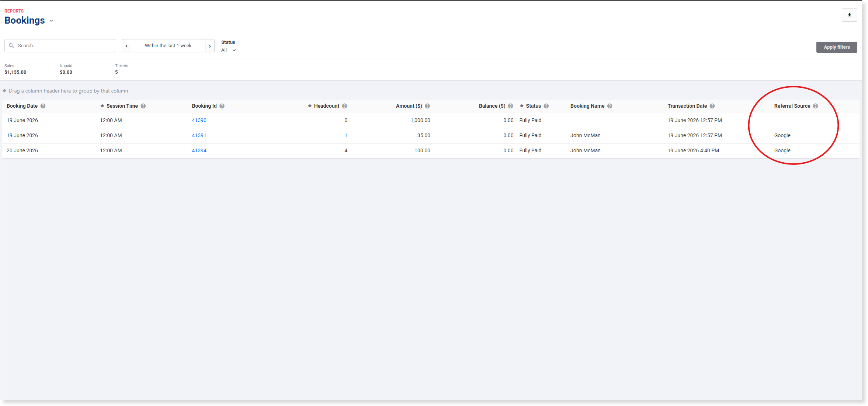Select Google referral in booking 41391 row

[x=782, y=135]
